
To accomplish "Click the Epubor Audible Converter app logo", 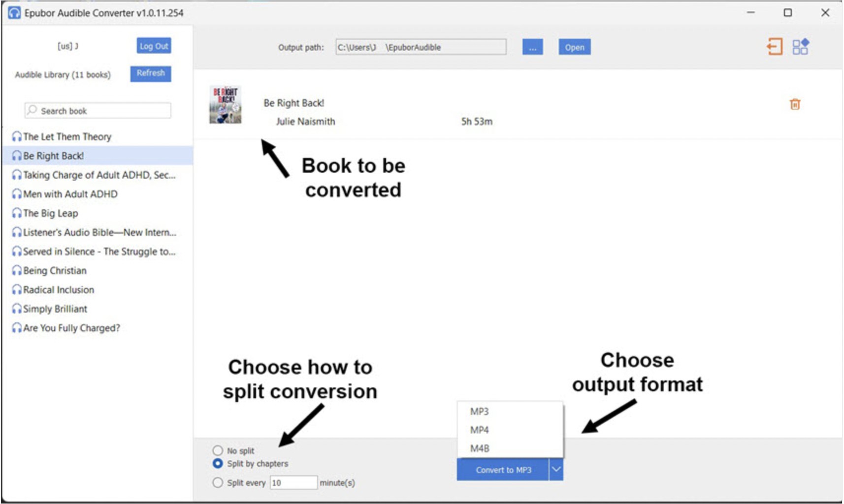I will click(x=14, y=13).
